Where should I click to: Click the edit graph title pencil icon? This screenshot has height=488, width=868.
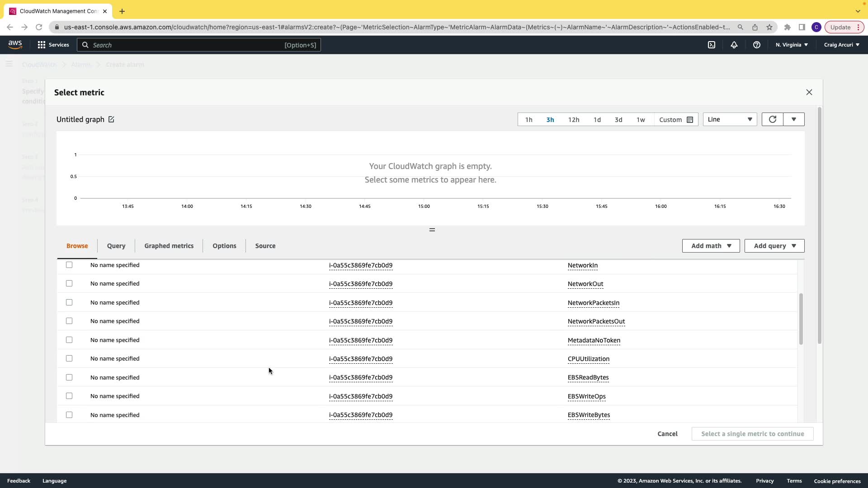click(x=111, y=119)
